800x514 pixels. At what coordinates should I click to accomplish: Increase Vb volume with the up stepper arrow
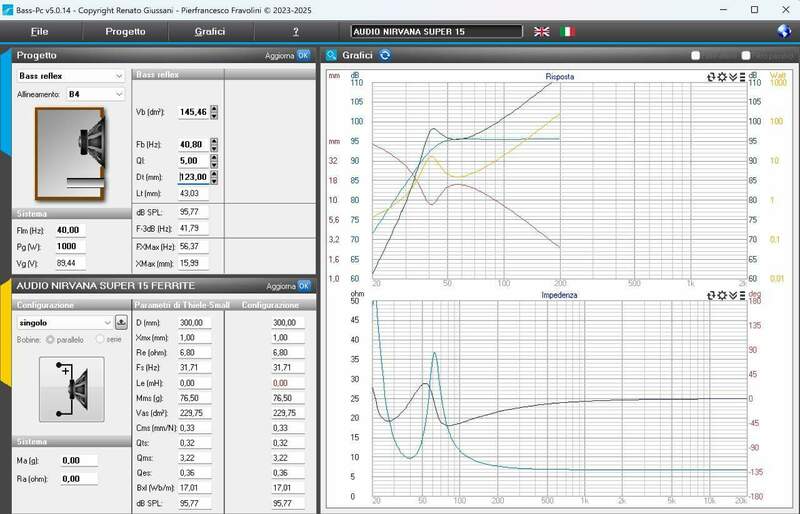(213, 107)
